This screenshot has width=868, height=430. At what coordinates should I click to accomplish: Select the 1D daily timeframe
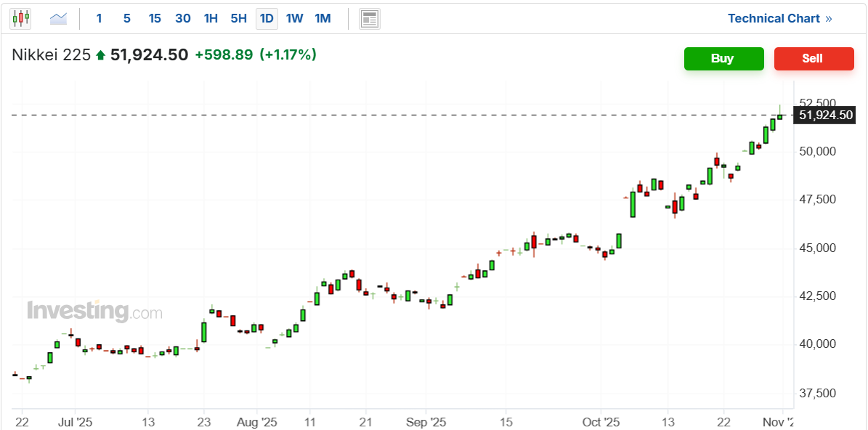(x=267, y=19)
